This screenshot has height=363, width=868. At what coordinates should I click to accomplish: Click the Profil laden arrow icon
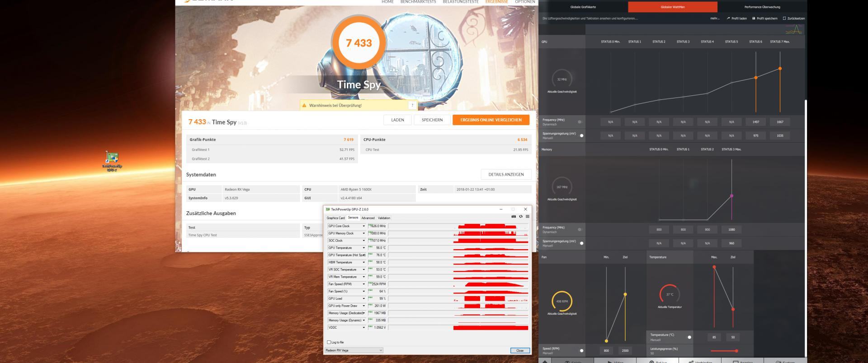coord(729,19)
